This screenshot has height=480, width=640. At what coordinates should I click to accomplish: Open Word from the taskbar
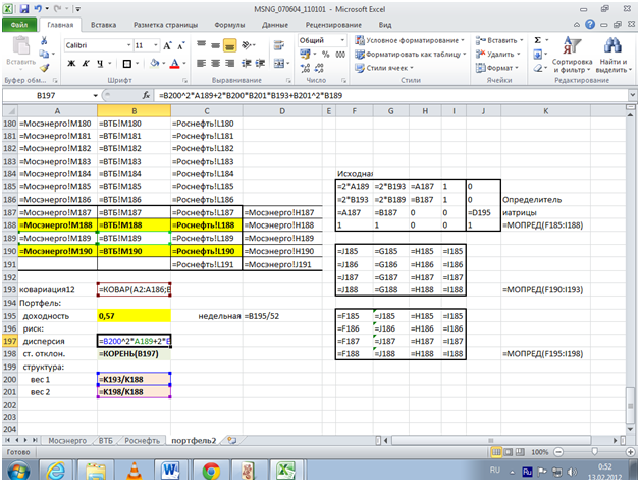point(171,471)
